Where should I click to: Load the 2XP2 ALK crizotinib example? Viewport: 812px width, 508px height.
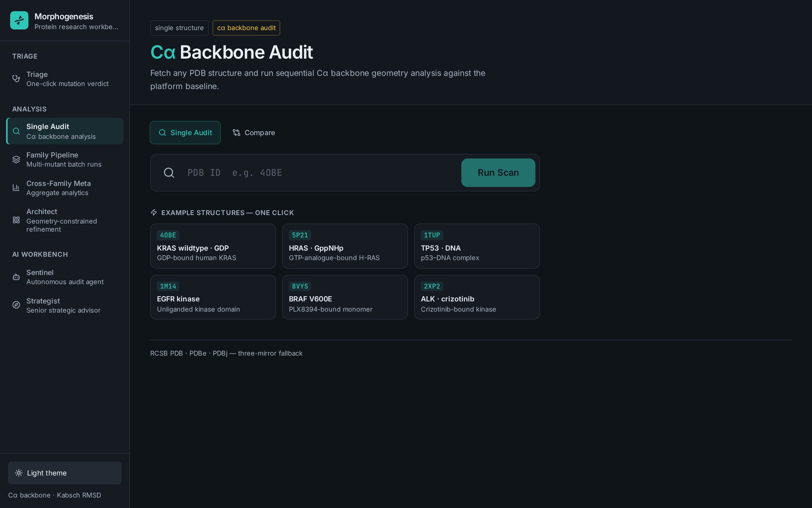pos(477,297)
